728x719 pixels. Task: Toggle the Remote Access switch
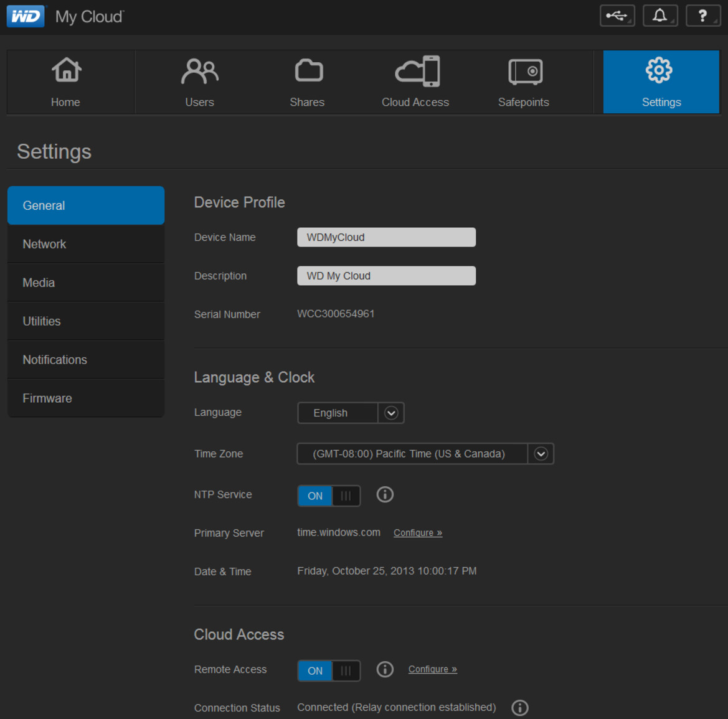tap(329, 670)
